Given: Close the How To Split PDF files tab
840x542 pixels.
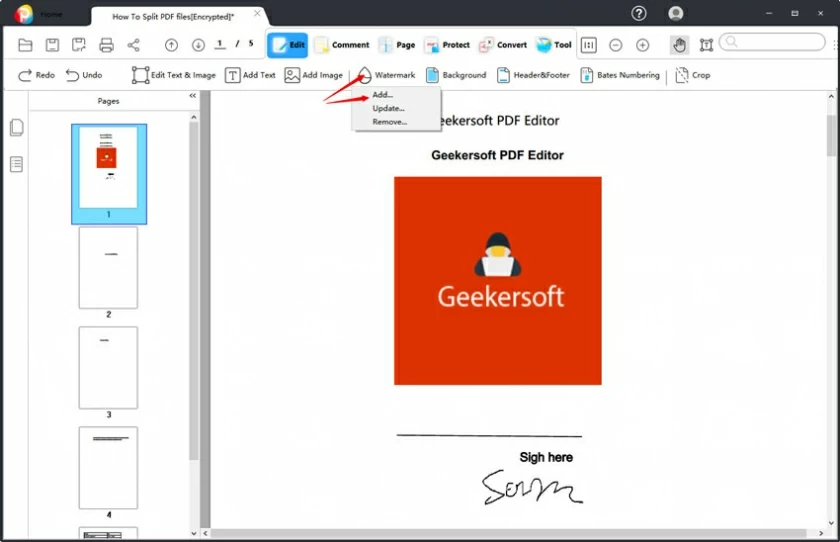Looking at the screenshot, I should (x=257, y=13).
